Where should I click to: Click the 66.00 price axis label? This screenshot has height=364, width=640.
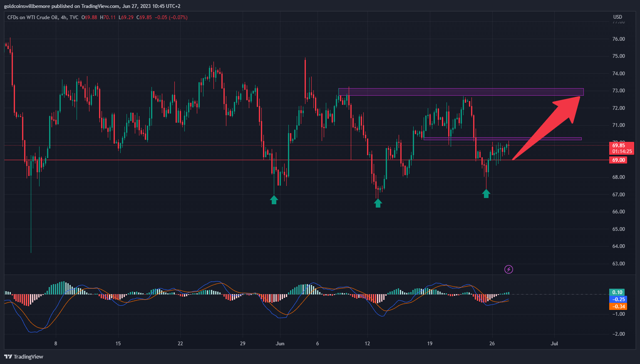(618, 212)
